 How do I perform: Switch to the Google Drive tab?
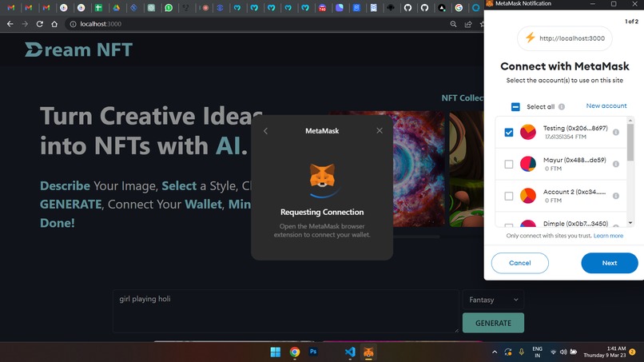coord(116,7)
